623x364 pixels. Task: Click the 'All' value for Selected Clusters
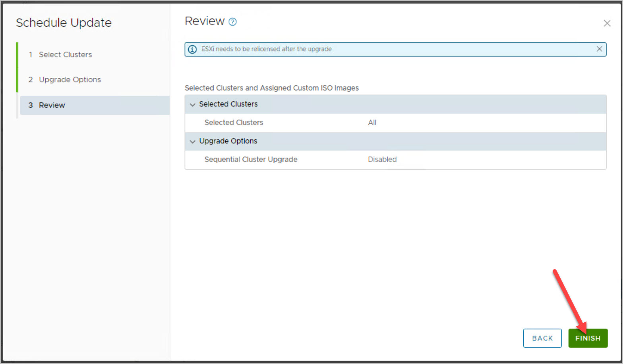pos(372,123)
